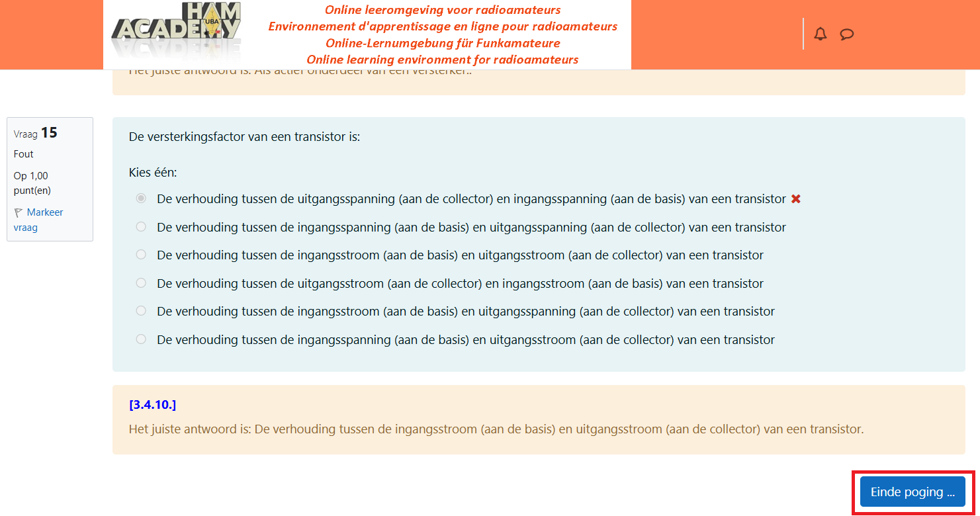Select radio for ingangsstroom (basis) en uitgangsstroom (collector)
980x516 pixels.
tap(141, 255)
